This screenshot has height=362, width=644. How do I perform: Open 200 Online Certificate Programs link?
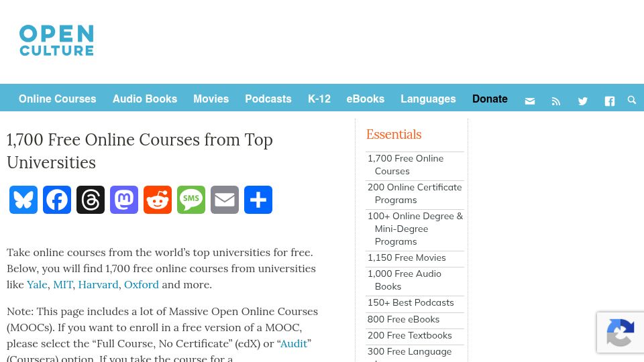click(415, 194)
